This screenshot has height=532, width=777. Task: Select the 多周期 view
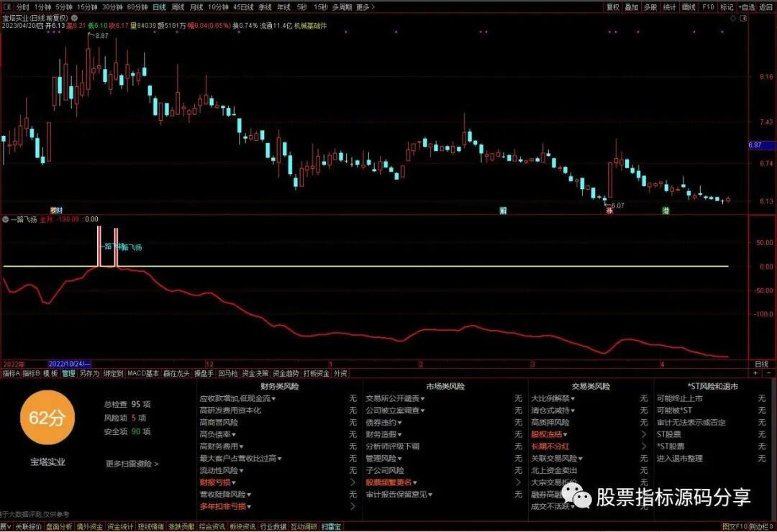342,7
